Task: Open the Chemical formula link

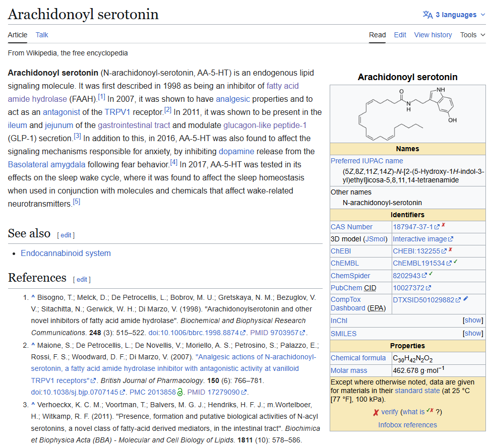Action: coord(358,358)
